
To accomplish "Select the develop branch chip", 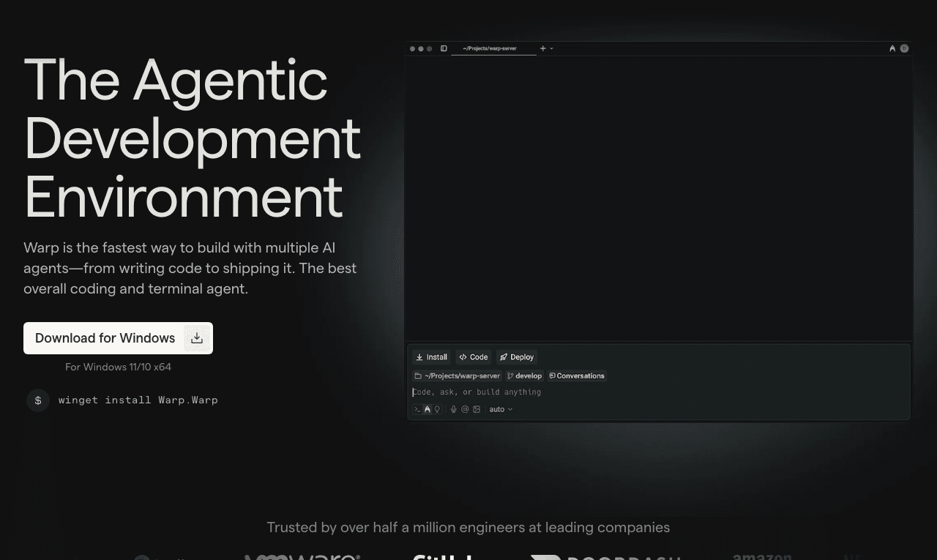I will click(524, 376).
